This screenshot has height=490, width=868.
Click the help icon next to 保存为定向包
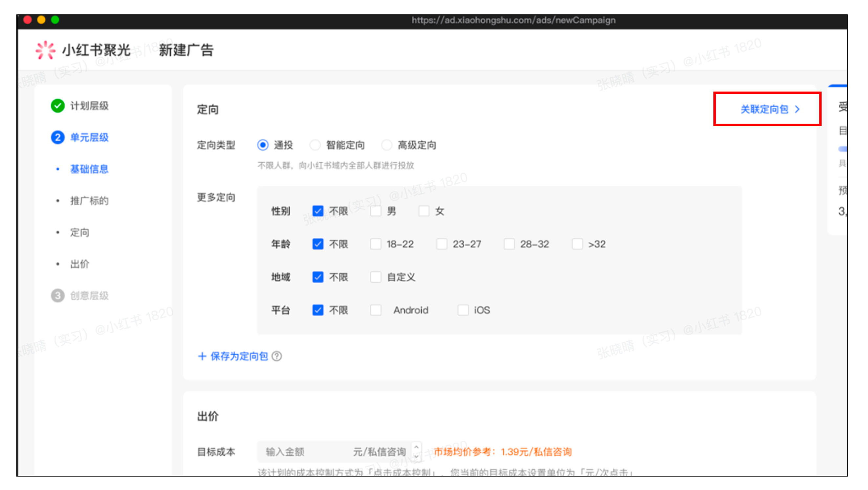point(277,356)
